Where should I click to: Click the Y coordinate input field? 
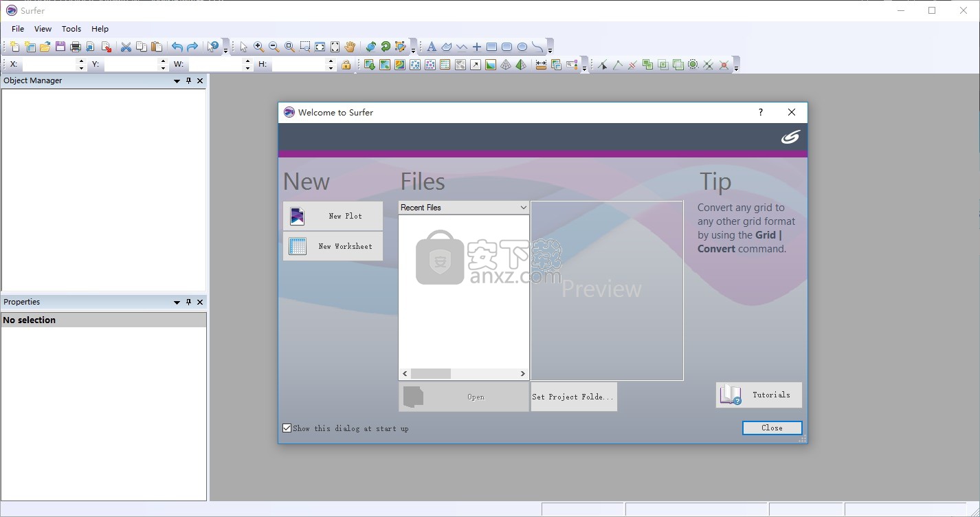pos(131,65)
